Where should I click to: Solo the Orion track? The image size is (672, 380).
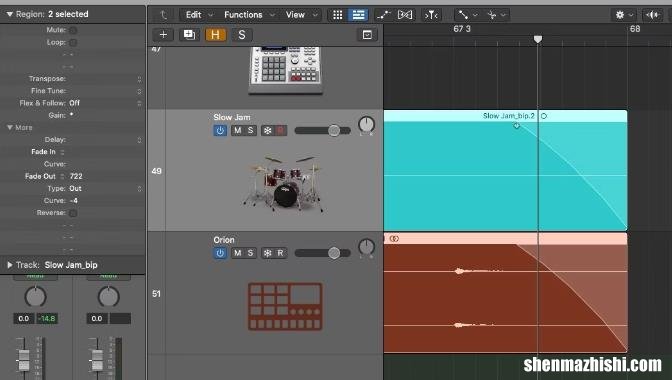tap(250, 253)
